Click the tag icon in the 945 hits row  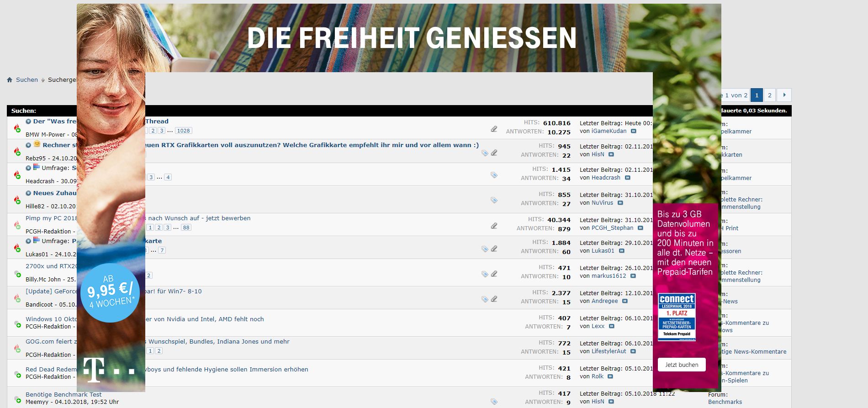click(x=485, y=153)
